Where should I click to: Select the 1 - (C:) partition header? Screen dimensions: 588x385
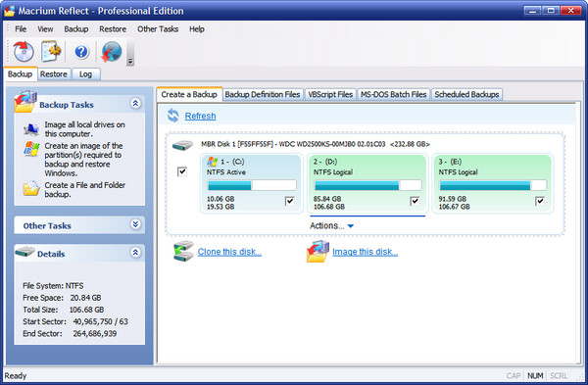coord(232,162)
